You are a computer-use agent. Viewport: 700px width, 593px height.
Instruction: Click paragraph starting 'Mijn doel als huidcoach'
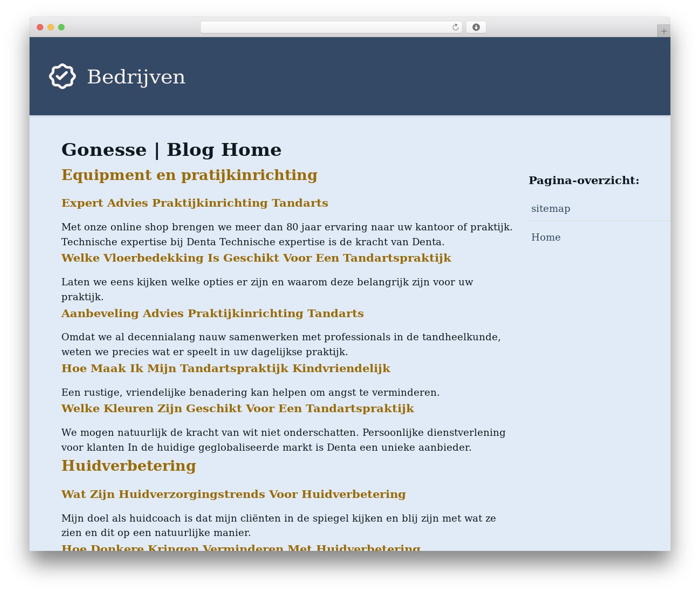tap(278, 525)
